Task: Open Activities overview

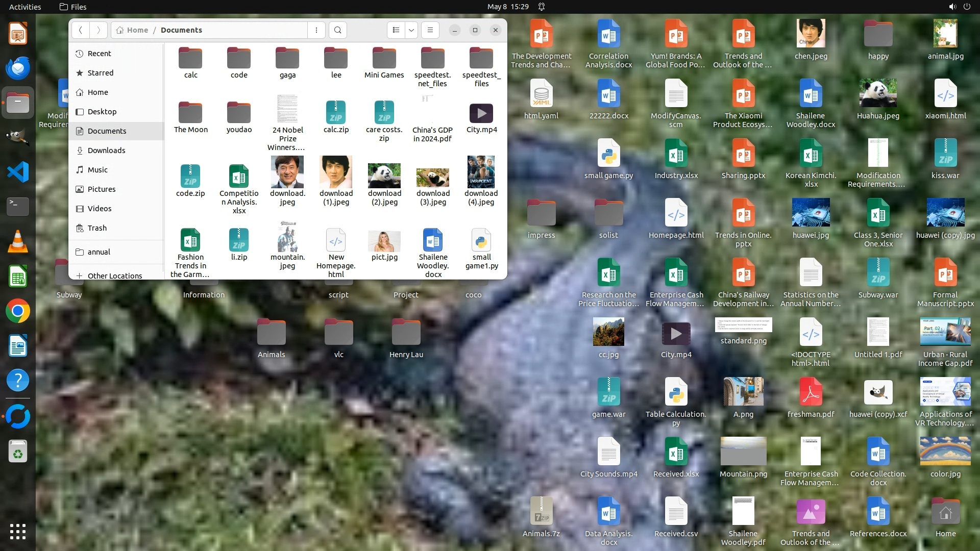Action: point(25,7)
